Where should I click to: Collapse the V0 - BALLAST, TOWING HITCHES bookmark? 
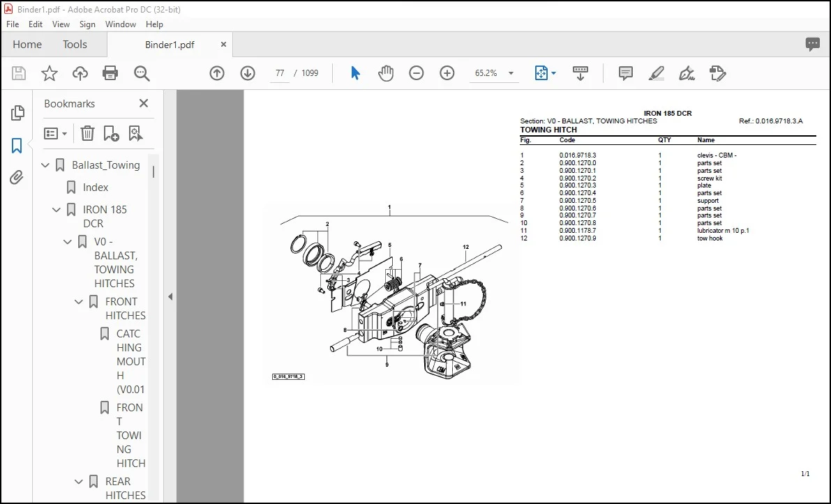pyautogui.click(x=68, y=242)
